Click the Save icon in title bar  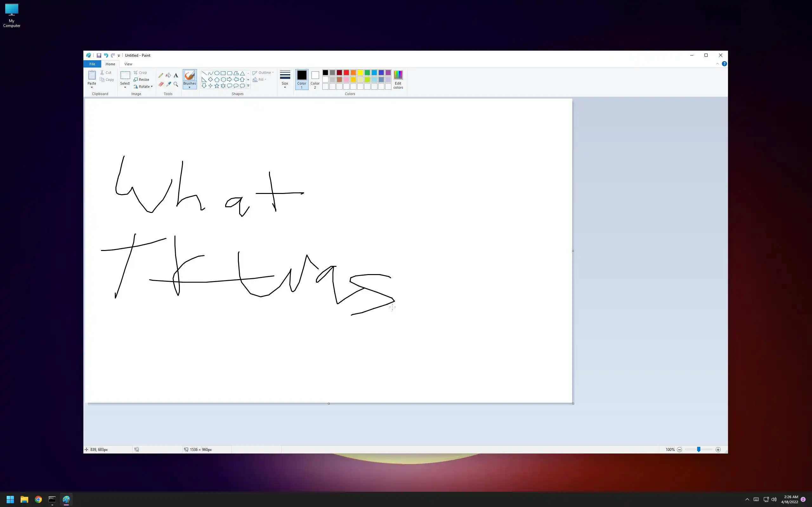99,55
